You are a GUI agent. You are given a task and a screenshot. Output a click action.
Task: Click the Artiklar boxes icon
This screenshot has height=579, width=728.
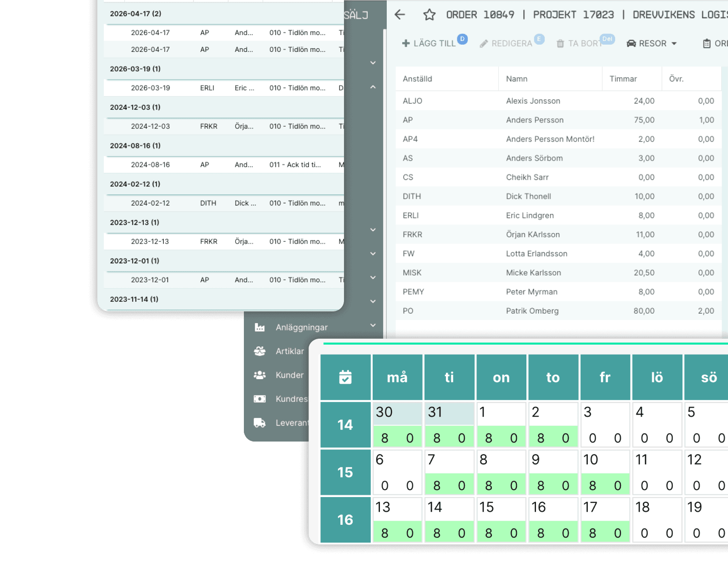[260, 351]
